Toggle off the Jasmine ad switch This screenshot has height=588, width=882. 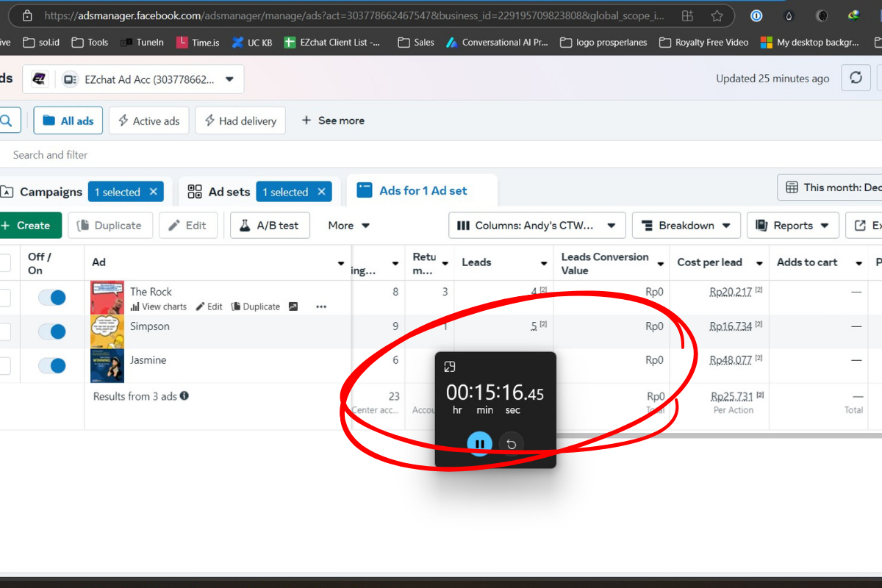click(x=52, y=365)
